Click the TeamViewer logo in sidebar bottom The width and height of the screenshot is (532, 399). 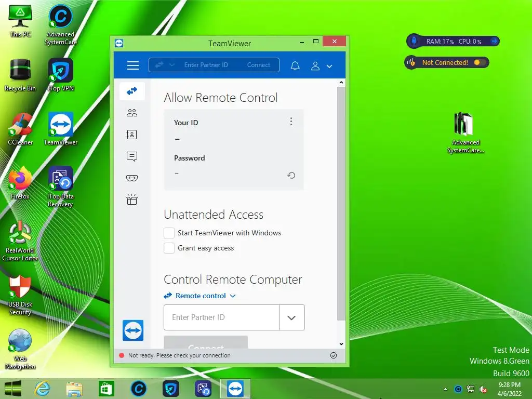[x=133, y=330]
